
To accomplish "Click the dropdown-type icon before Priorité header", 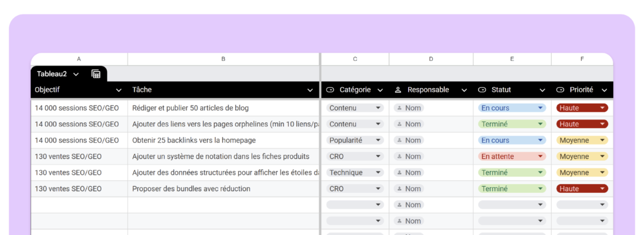I will coord(560,90).
